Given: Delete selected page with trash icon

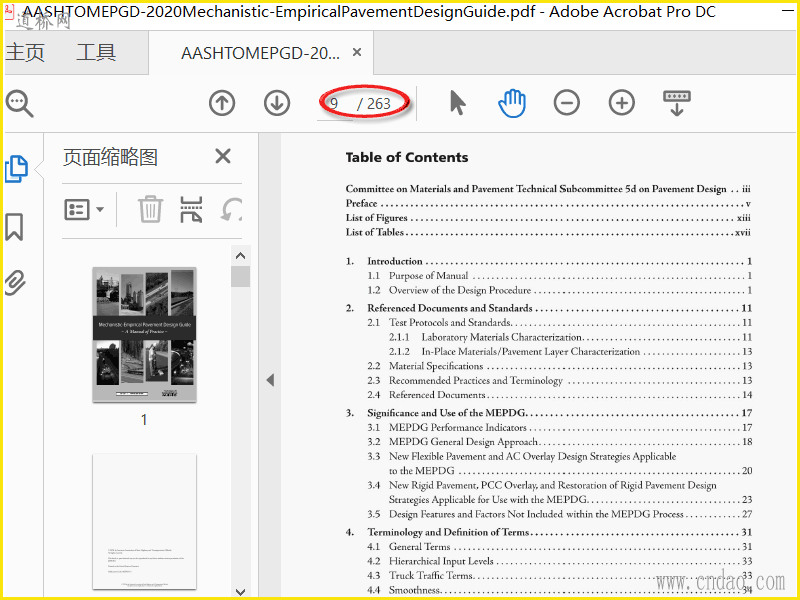Looking at the screenshot, I should pos(151,209).
